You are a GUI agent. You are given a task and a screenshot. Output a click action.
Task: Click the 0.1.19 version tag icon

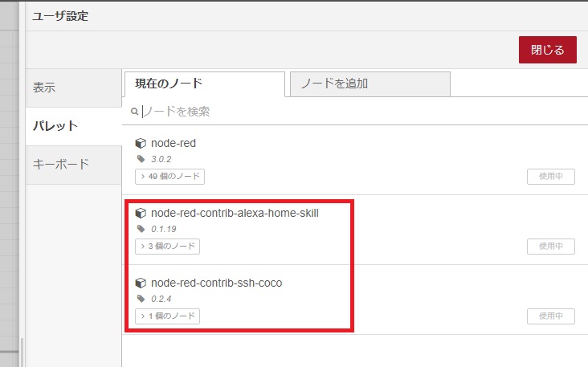point(141,229)
